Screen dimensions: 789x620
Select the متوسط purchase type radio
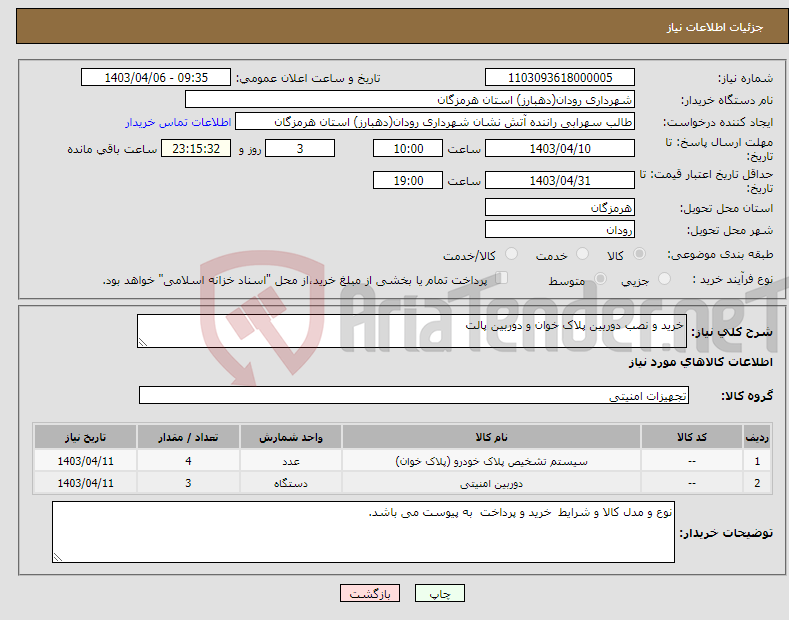click(600, 278)
